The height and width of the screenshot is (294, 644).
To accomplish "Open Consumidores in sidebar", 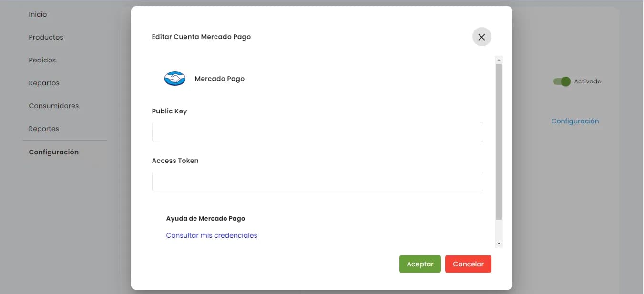I will pos(54,106).
